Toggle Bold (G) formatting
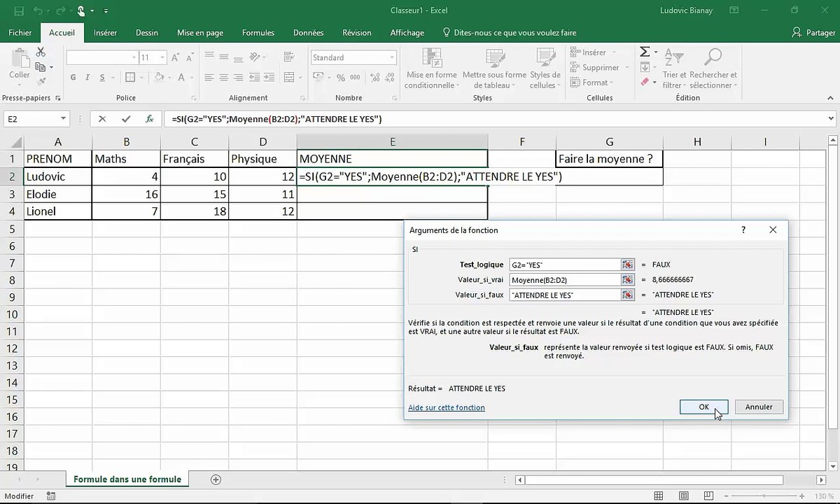 (x=73, y=78)
